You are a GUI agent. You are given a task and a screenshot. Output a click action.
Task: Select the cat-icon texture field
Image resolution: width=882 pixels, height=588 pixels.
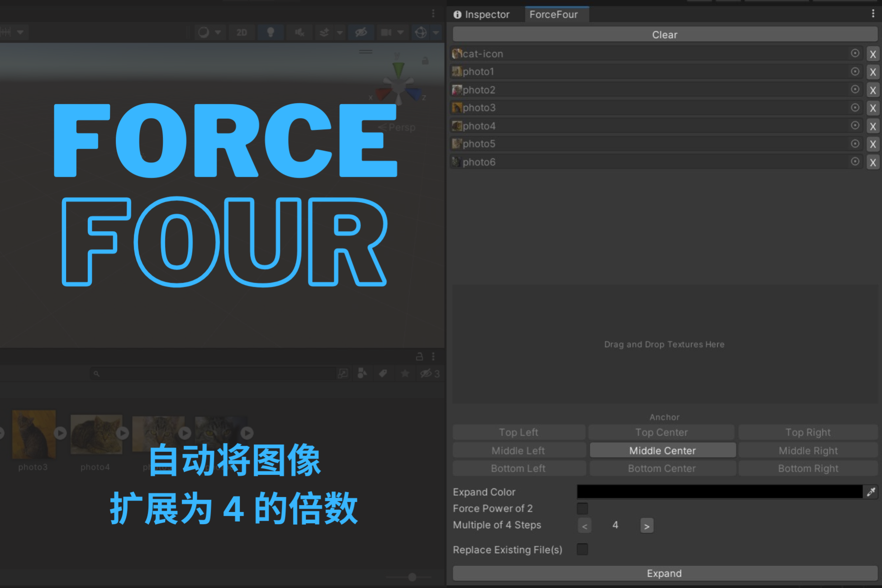(656, 54)
